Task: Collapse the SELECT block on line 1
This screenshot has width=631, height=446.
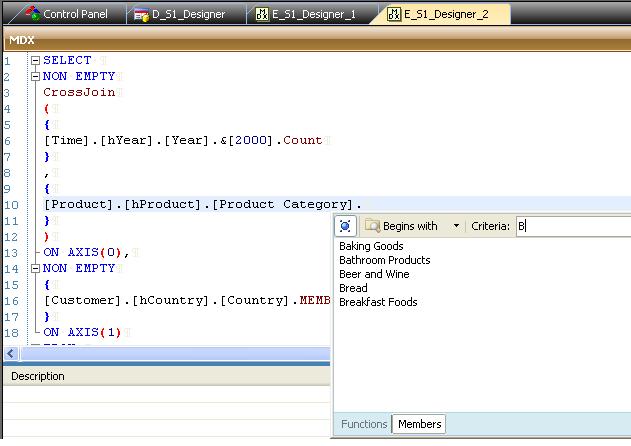Action: coord(35,60)
